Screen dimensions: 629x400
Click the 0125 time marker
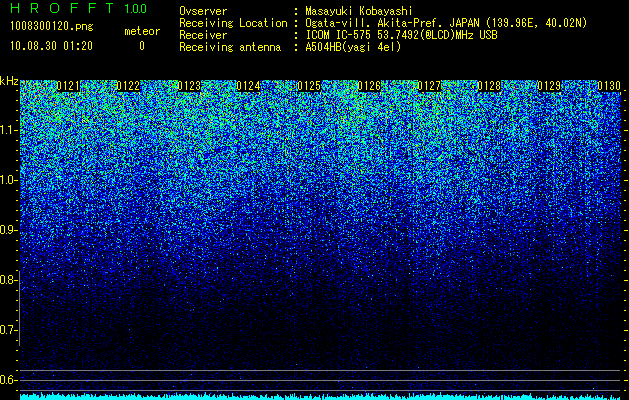(x=309, y=86)
